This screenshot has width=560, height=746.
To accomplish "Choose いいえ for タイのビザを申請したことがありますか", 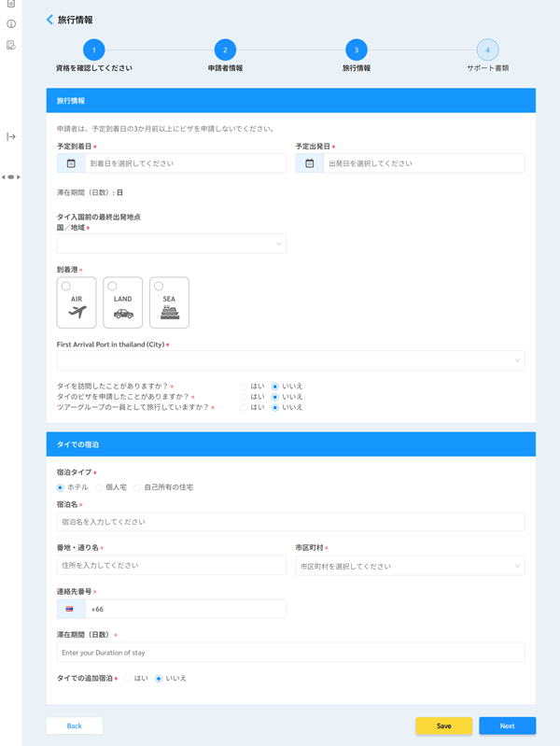I will click(x=275, y=397).
